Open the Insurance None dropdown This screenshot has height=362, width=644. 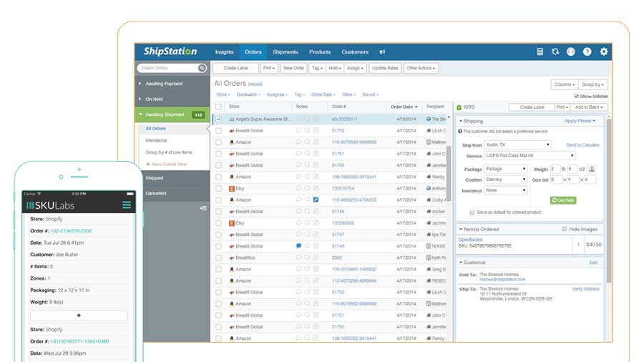[x=506, y=190]
